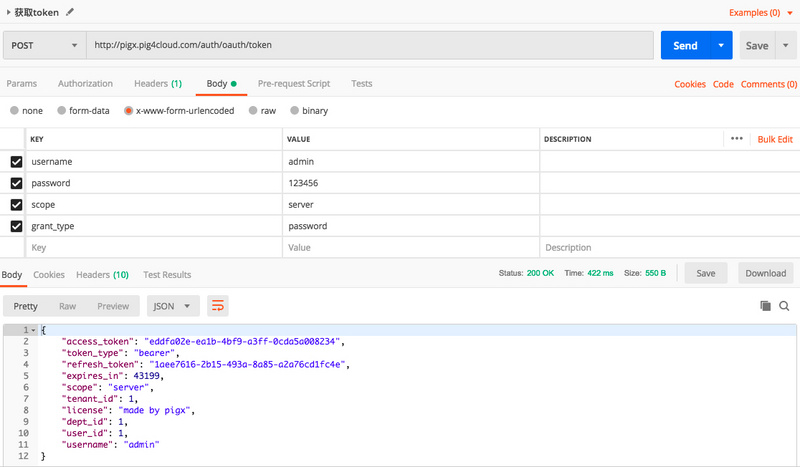
Task: Open the Bulk Edit link
Action: [x=775, y=139]
